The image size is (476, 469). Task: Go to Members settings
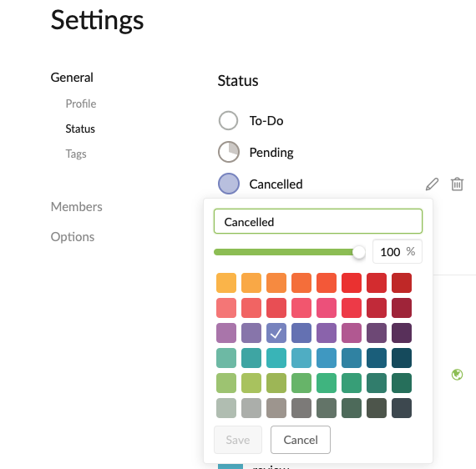click(x=77, y=207)
